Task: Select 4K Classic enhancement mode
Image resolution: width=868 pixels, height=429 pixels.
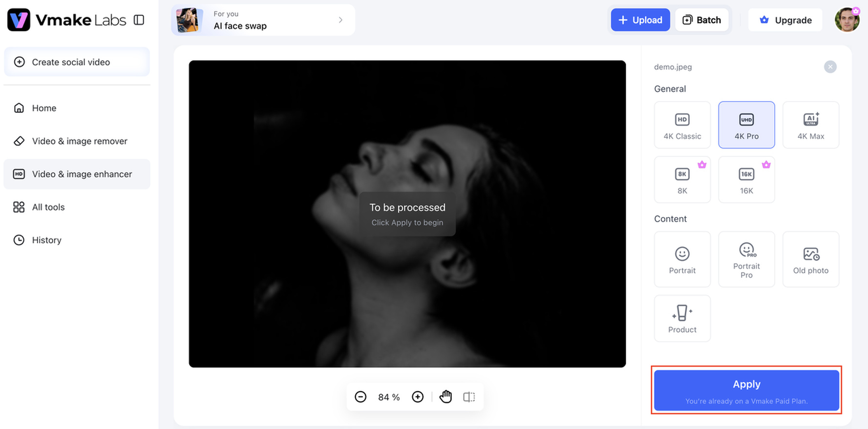Action: [x=682, y=125]
